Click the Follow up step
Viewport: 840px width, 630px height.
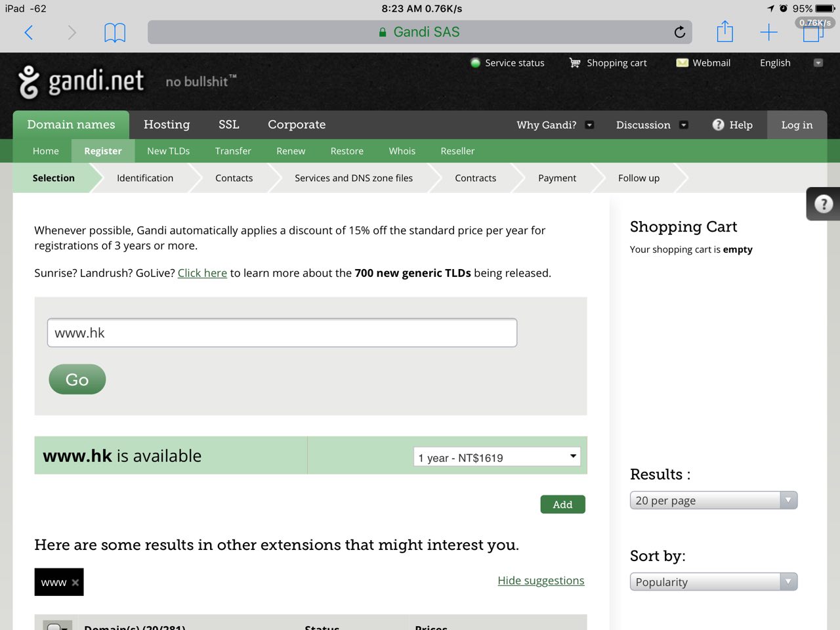639,178
